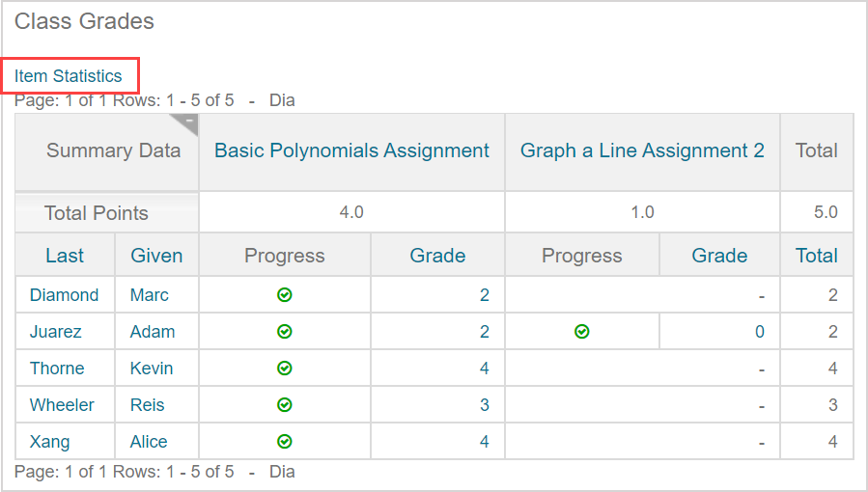
Task: Sort by the Graph a Line Grade column
Action: coord(719,256)
